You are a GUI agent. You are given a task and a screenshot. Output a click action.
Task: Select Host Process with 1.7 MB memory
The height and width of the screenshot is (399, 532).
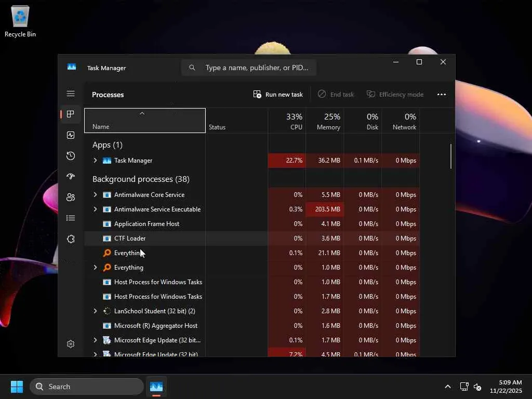tap(252, 296)
